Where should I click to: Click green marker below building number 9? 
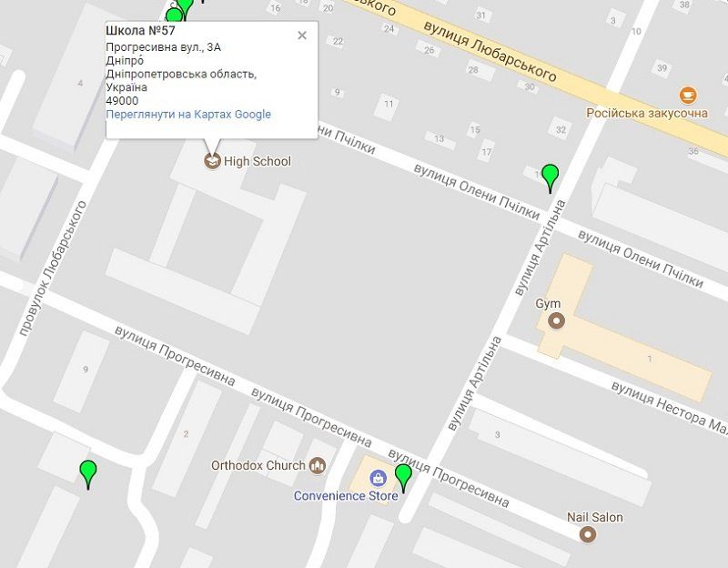point(87,472)
